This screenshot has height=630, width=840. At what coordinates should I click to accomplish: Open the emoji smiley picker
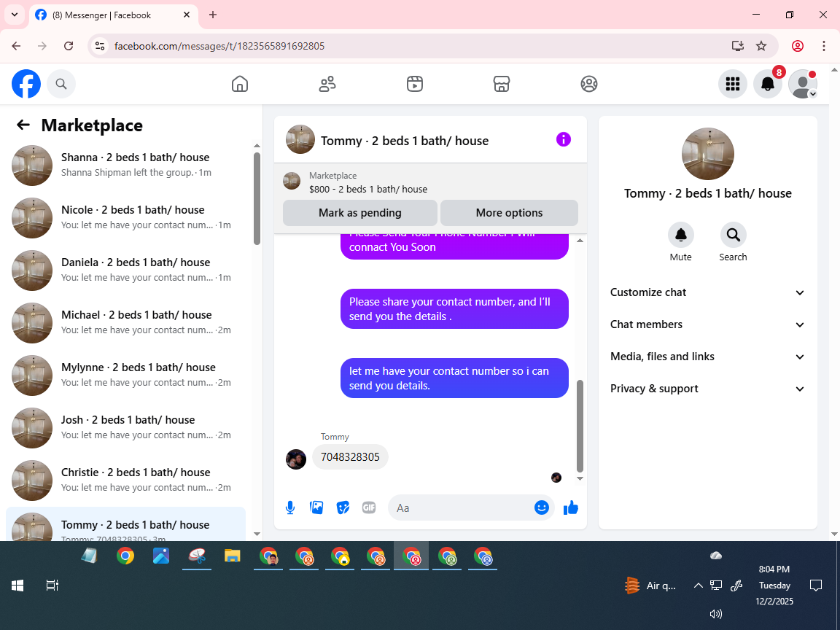pos(542,507)
